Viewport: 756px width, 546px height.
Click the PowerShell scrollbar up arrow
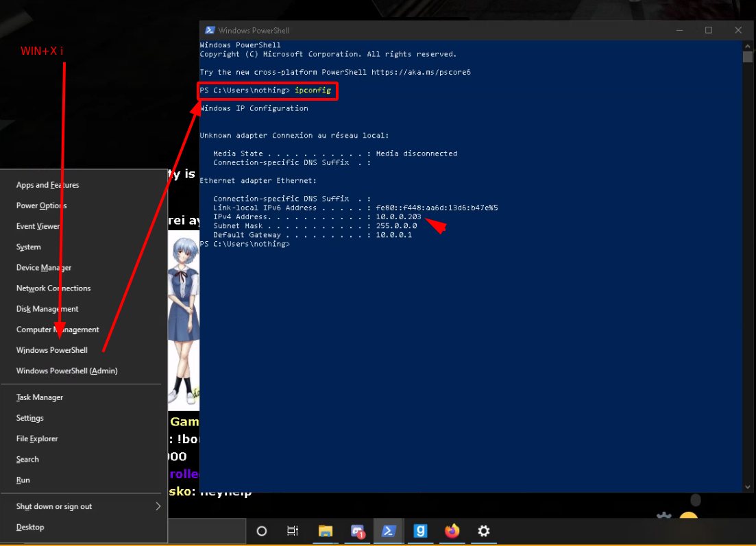(748, 47)
